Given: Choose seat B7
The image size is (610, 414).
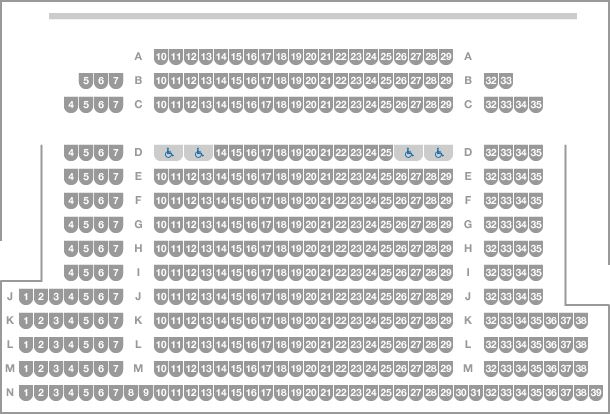Looking at the screenshot, I should click(116, 81).
